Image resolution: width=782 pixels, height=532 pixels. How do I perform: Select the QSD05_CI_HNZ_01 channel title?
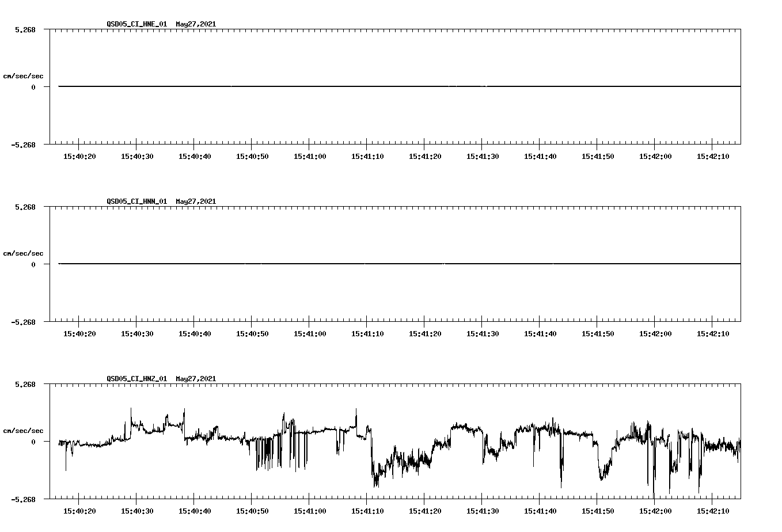click(x=135, y=379)
